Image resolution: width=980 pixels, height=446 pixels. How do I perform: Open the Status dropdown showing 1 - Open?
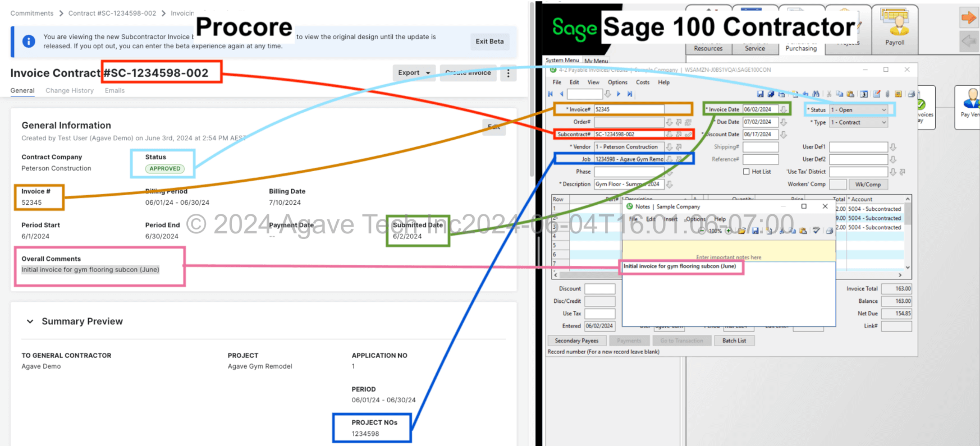859,110
